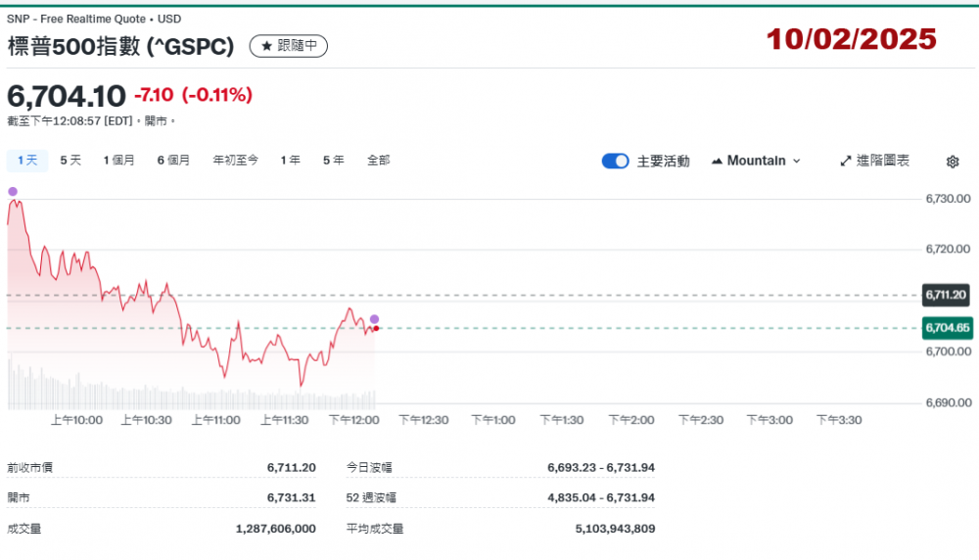This screenshot has width=979, height=560.
Task: Choose the 1個月 time range
Action: (x=119, y=161)
